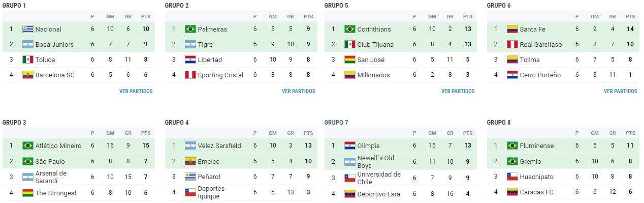
Task: Click the Peru flag beside Sporting Cristal
Action: [x=190, y=75]
